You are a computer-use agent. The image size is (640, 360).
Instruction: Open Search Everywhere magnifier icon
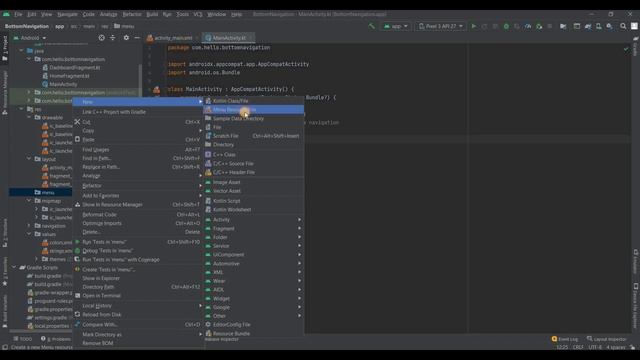(x=623, y=26)
